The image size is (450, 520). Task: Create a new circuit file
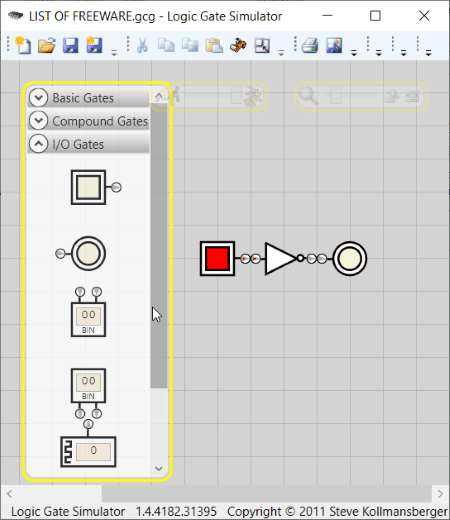pyautogui.click(x=23, y=45)
